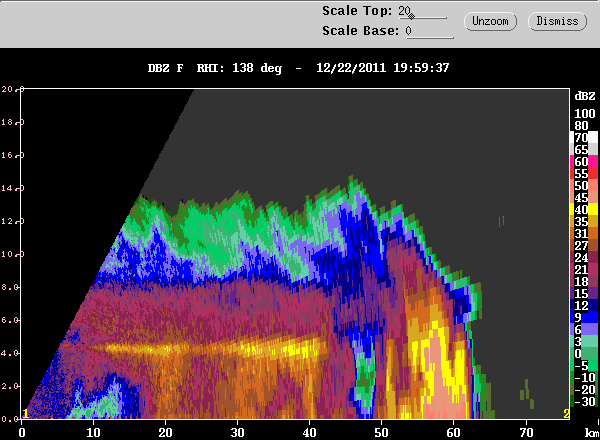Screen dimensions: 600x440
Task: Click the "80" legend value
Action: tap(581, 125)
